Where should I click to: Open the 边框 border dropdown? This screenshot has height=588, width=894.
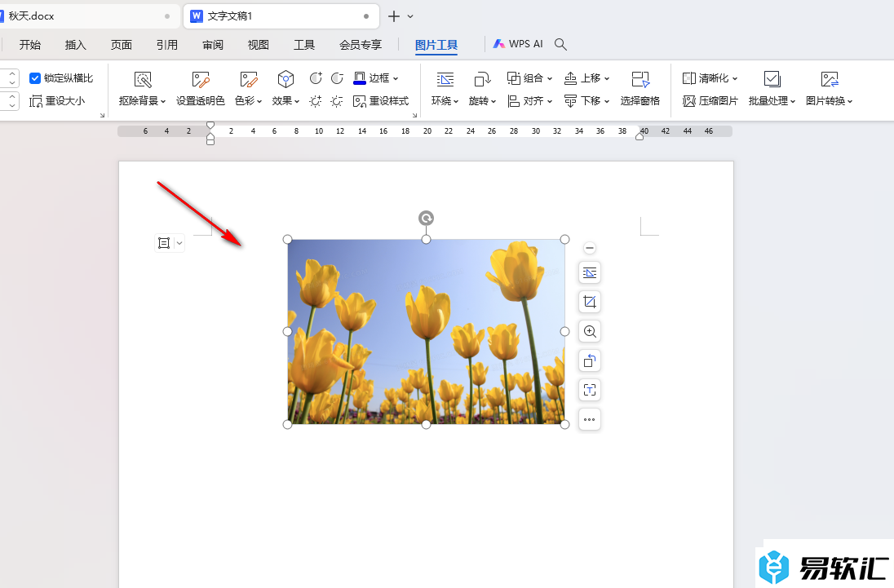[x=396, y=78]
